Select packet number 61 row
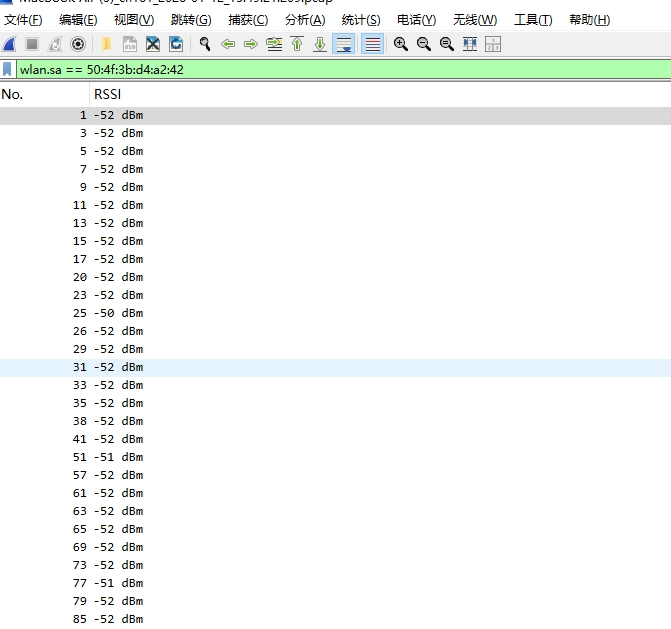The width and height of the screenshot is (671, 629). coord(336,493)
